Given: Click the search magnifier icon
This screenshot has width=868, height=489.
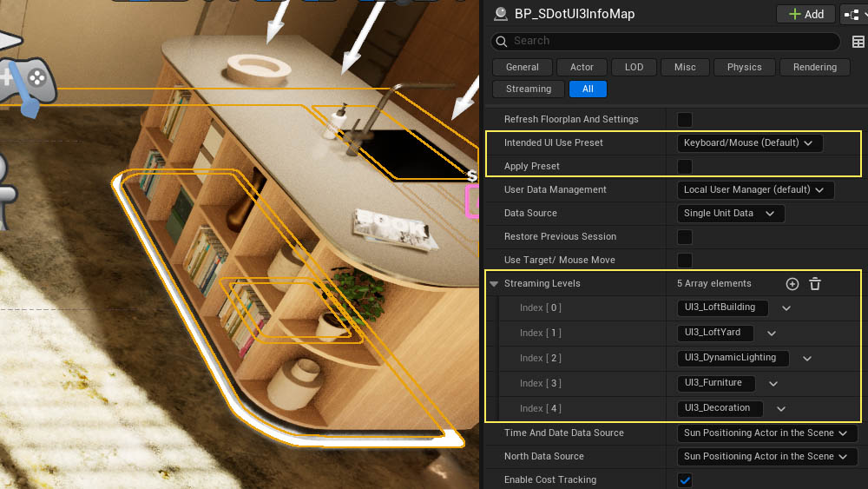Looking at the screenshot, I should tap(502, 41).
